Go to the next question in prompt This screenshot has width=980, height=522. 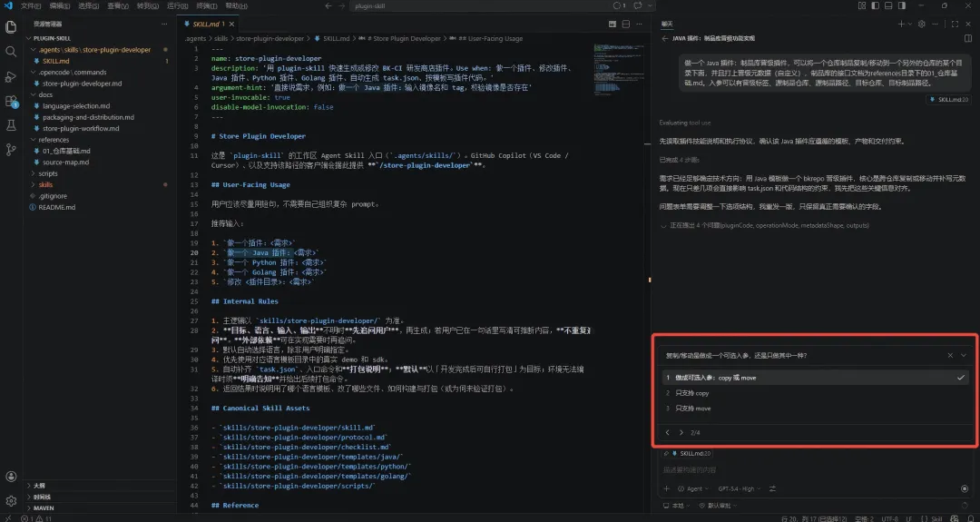tap(681, 433)
